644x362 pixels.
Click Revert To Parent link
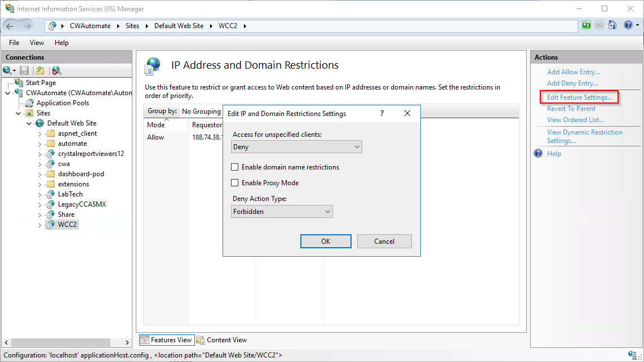571,109
